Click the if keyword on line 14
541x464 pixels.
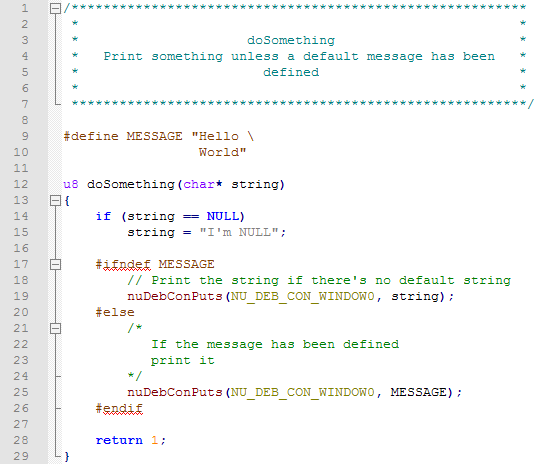coord(103,216)
